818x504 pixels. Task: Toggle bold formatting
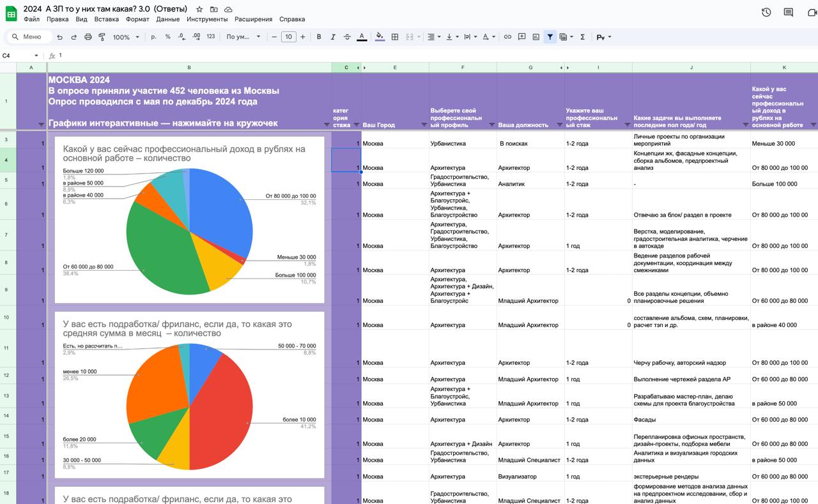click(319, 37)
